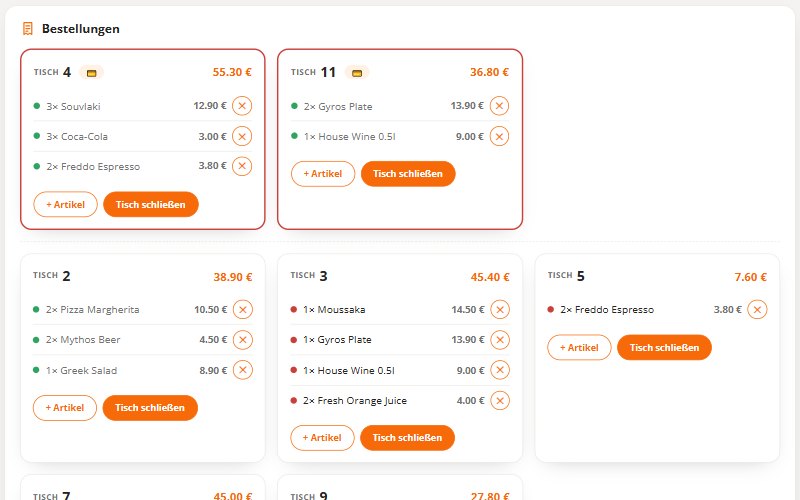Delete Fresh Orange Juice on Tisch 3
800x500 pixels.
point(500,401)
